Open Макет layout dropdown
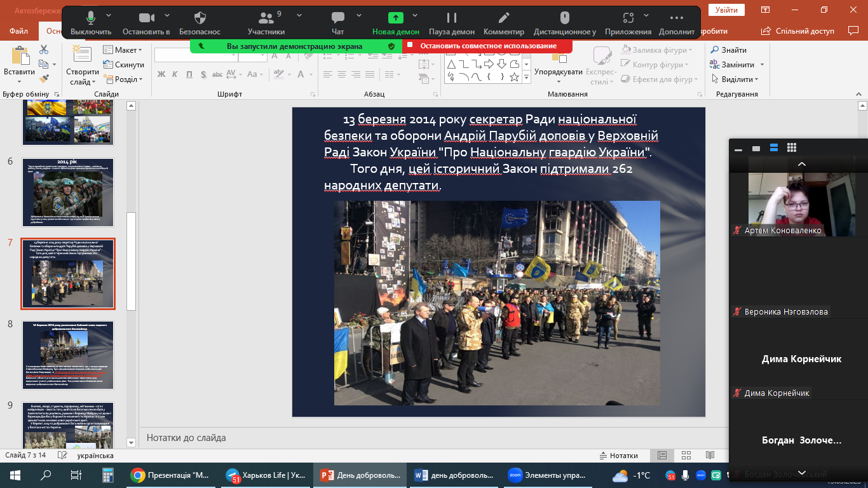This screenshot has width=868, height=488. click(x=123, y=50)
